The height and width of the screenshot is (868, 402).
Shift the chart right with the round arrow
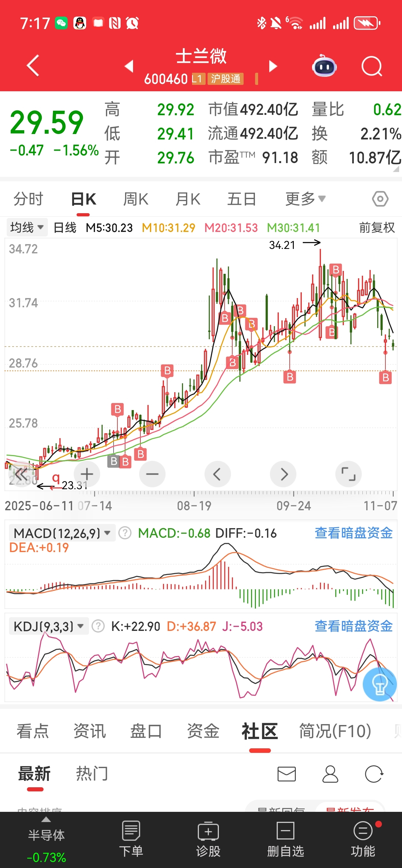point(283,474)
